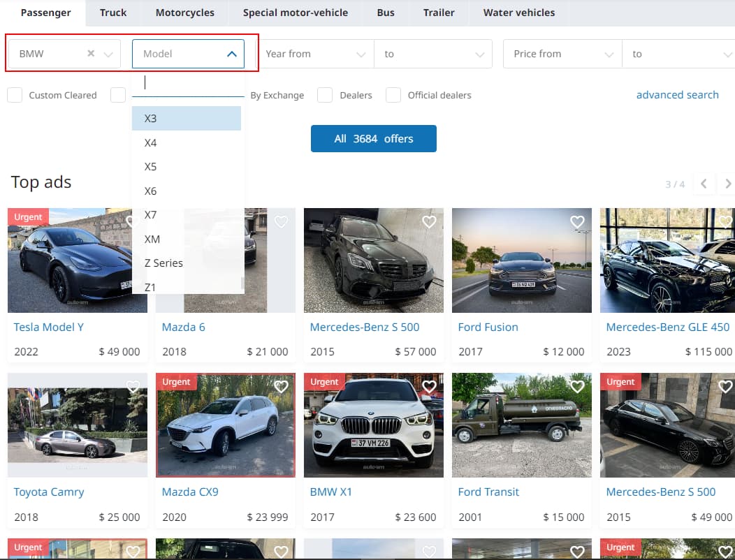Image resolution: width=735 pixels, height=560 pixels.
Task: Favorite the Mercedes-Benz S 500 $49 000 heart
Action: pos(725,387)
